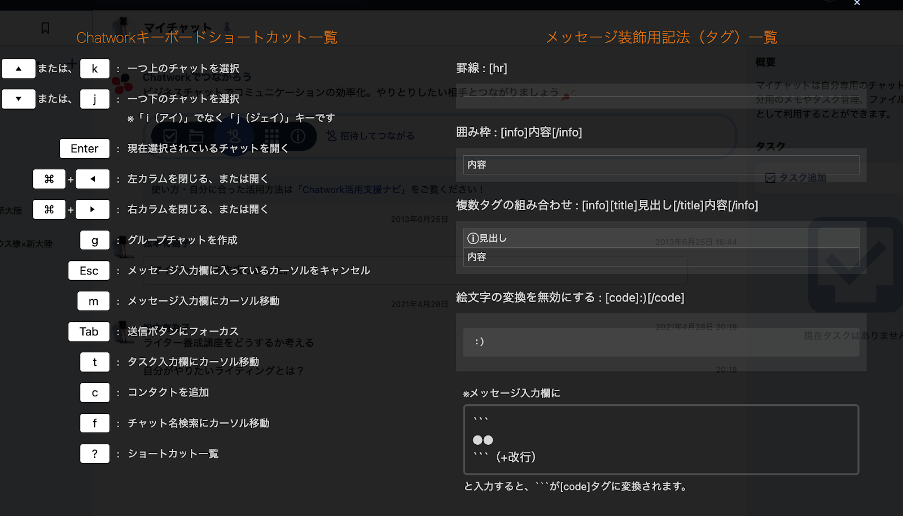Click the text グループチャットを作成
The image size is (904, 516).
click(182, 240)
